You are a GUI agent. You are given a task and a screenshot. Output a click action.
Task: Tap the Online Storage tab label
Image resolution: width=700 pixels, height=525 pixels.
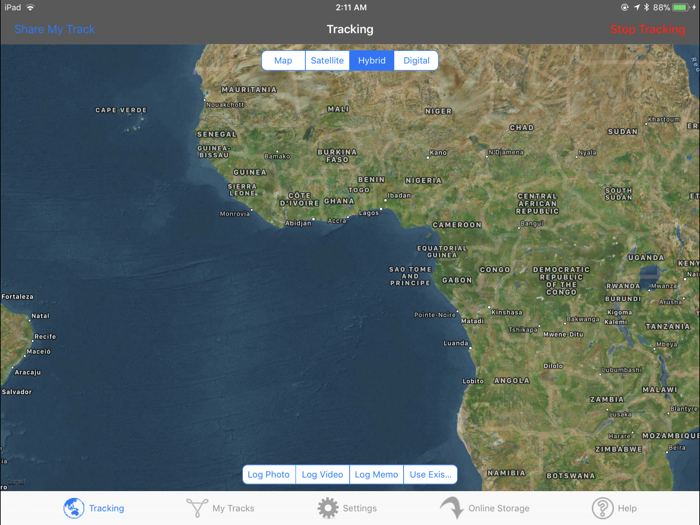pos(499,508)
